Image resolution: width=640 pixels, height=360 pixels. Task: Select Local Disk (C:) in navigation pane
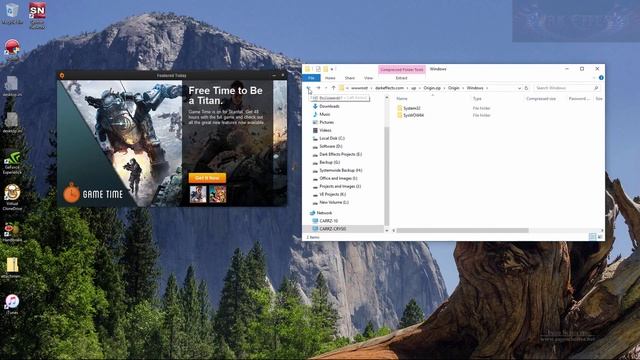point(329,138)
